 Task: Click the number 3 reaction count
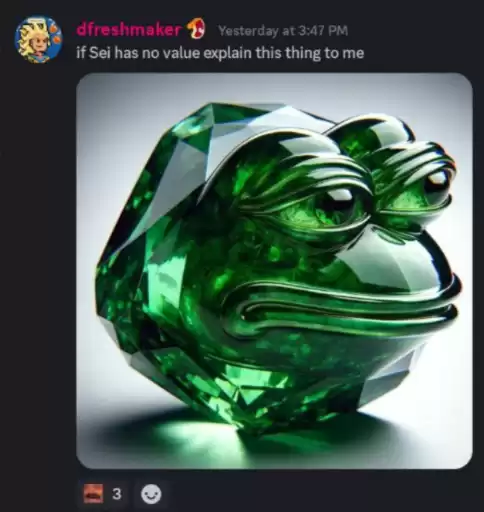coord(117,494)
